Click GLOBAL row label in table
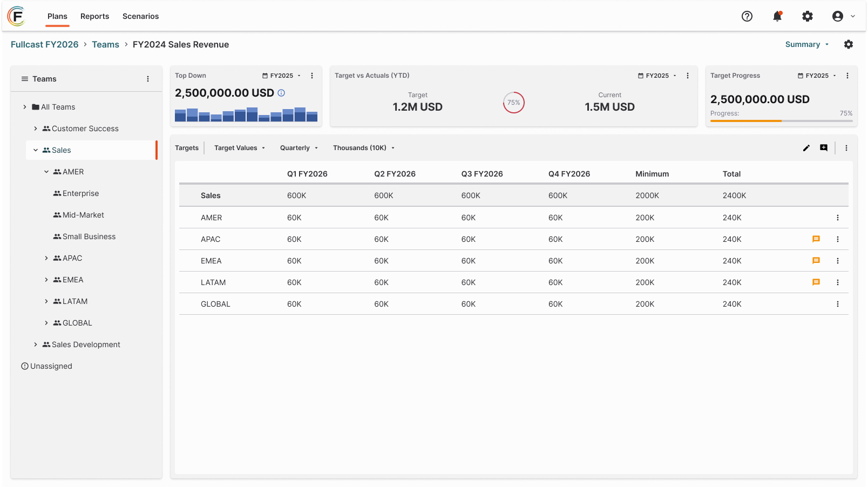 (215, 304)
